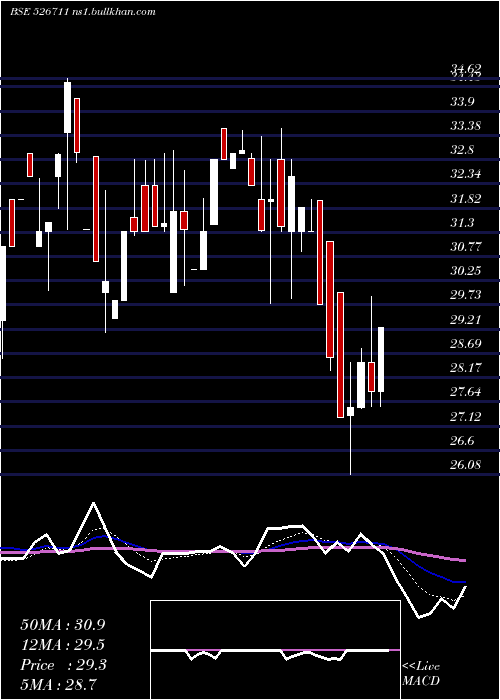Image resolution: width=500 pixels, height=700 pixels.
Task: Click the 33.38 price axis label
Action: point(466,125)
